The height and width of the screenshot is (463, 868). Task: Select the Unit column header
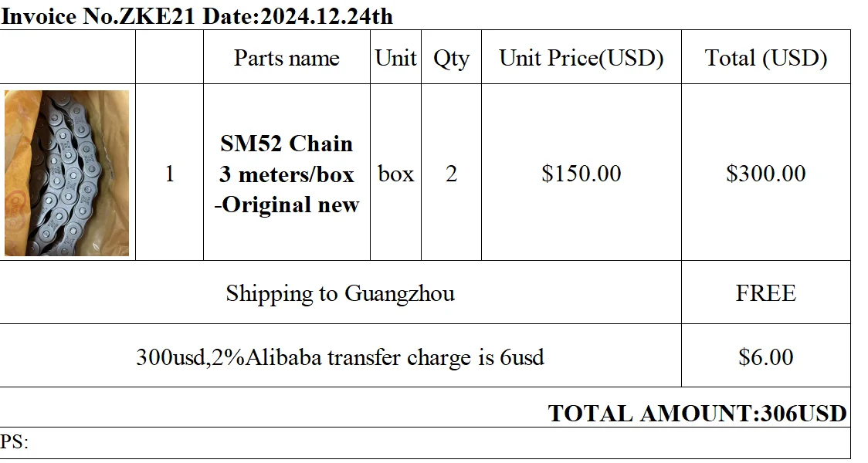tap(395, 58)
